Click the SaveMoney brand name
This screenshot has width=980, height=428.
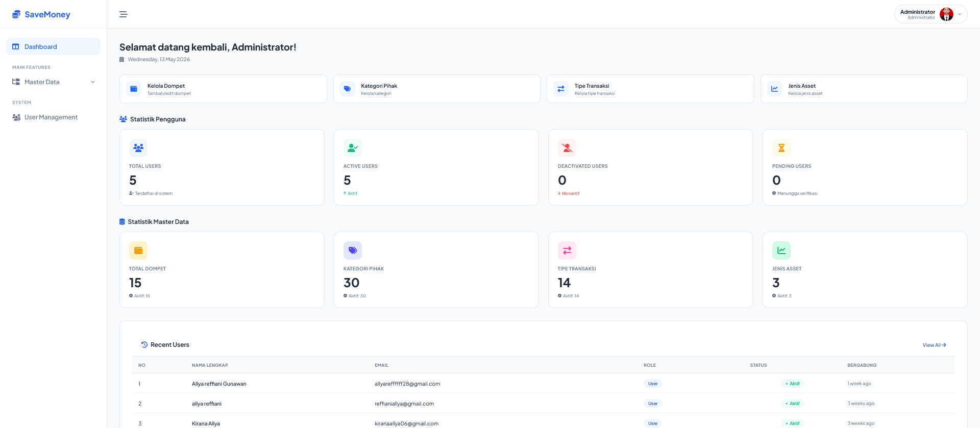(x=47, y=14)
